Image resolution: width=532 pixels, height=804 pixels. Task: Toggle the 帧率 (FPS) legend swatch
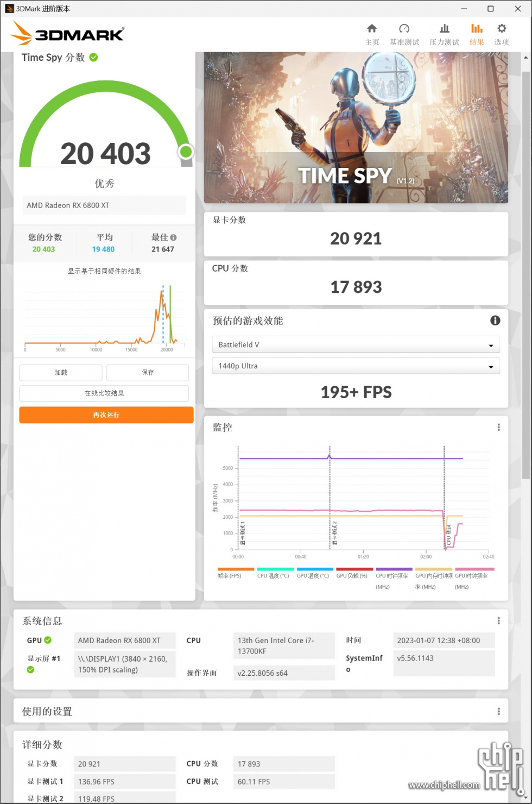(x=236, y=569)
